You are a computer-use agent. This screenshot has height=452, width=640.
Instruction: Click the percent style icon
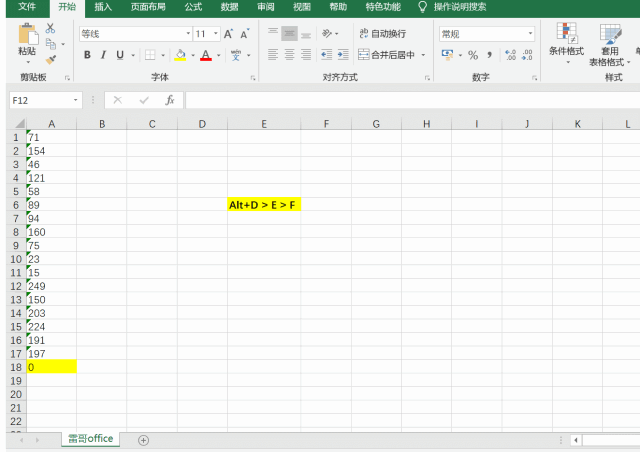[x=473, y=55]
